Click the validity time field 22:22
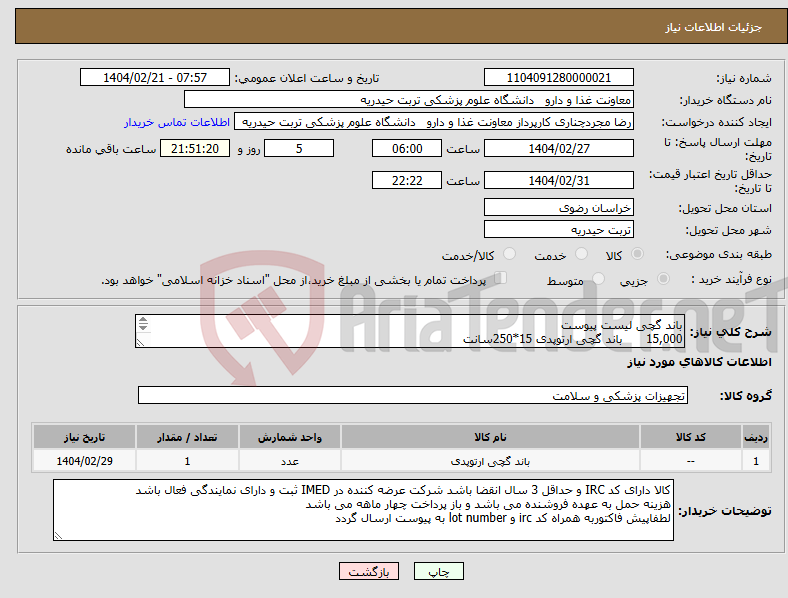 click(407, 180)
